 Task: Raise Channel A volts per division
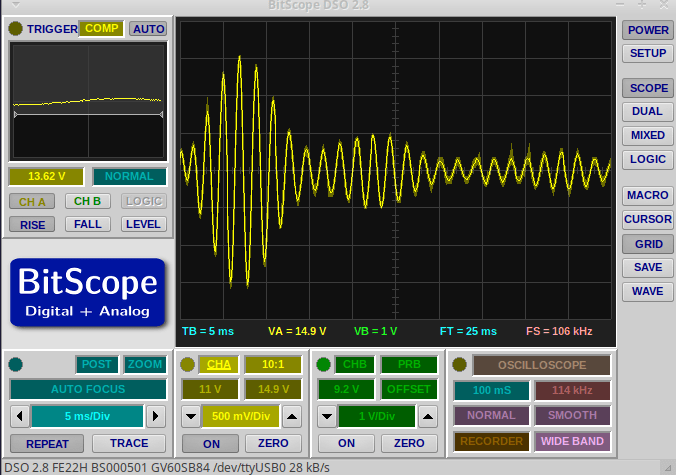tap(292, 417)
